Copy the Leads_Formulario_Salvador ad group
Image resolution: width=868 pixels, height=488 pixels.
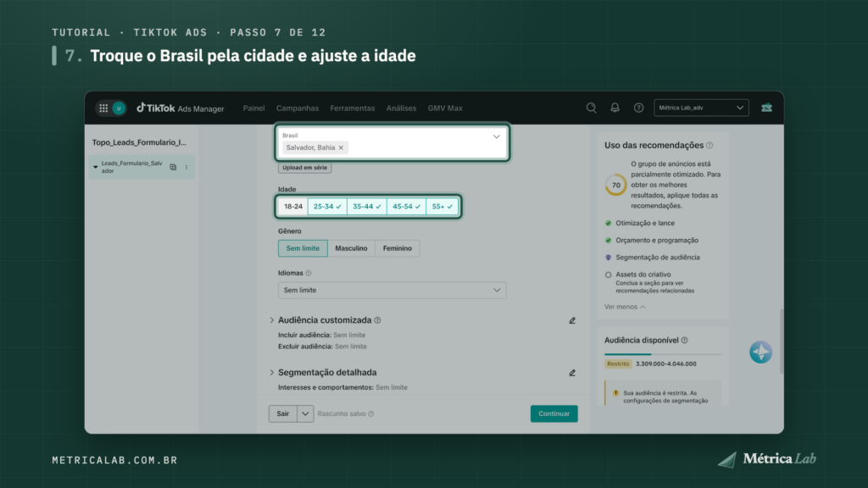pyautogui.click(x=173, y=167)
